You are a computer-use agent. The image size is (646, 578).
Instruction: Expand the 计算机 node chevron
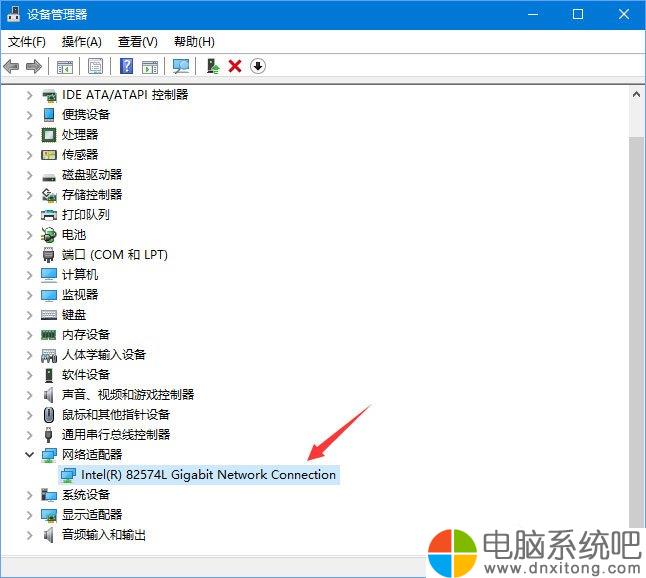pos(29,275)
